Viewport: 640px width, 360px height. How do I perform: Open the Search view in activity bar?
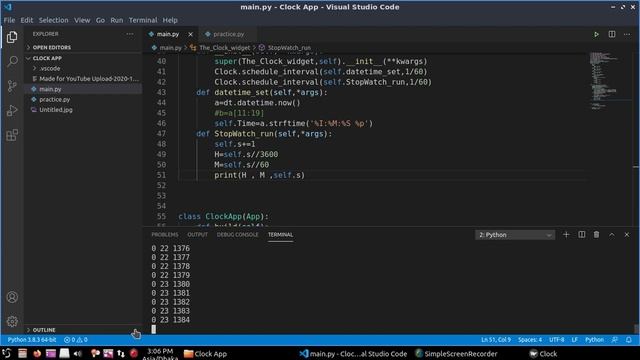point(12,62)
